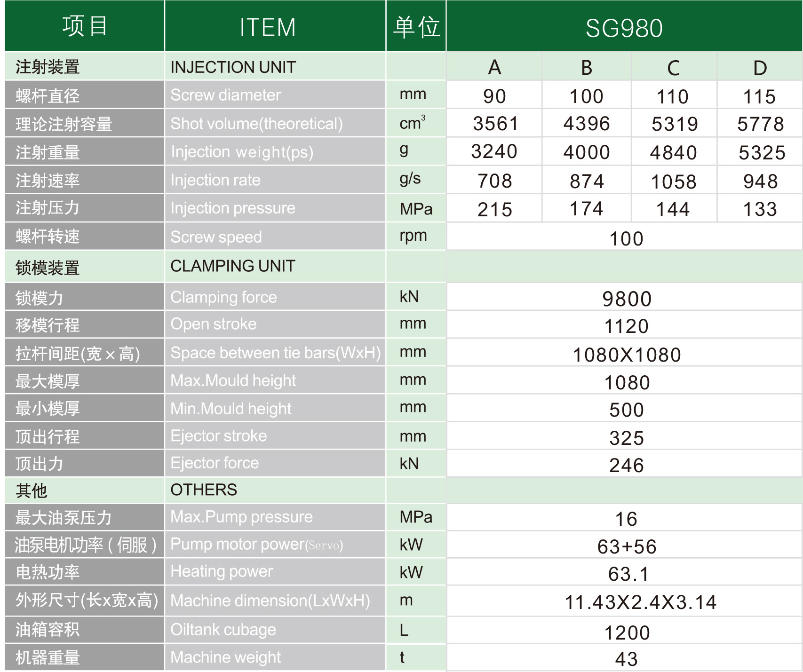Select the INJECTION UNIT section header

(234, 67)
